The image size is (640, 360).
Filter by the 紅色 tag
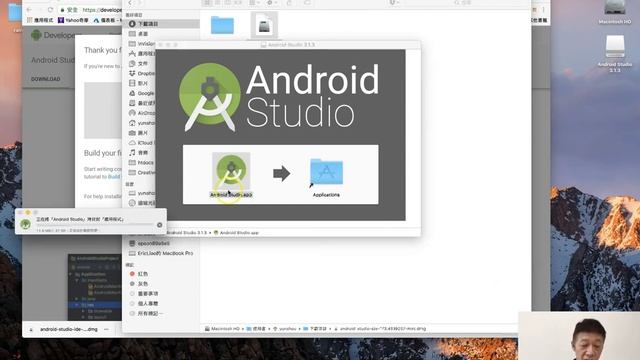coord(139,274)
